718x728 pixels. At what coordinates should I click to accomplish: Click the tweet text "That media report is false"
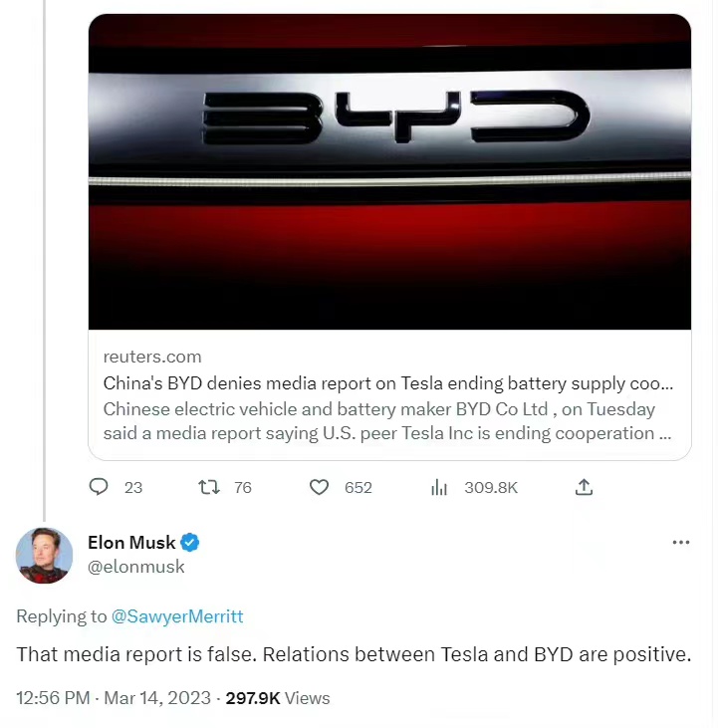(354, 655)
